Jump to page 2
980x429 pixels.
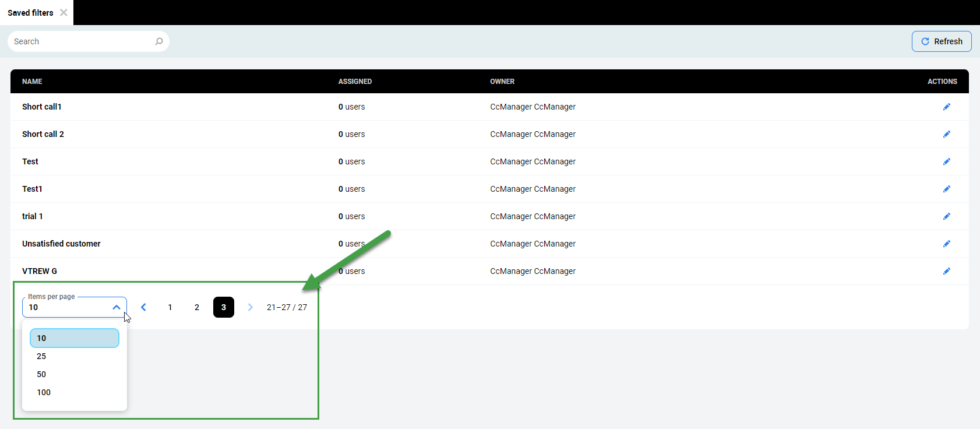pyautogui.click(x=197, y=307)
